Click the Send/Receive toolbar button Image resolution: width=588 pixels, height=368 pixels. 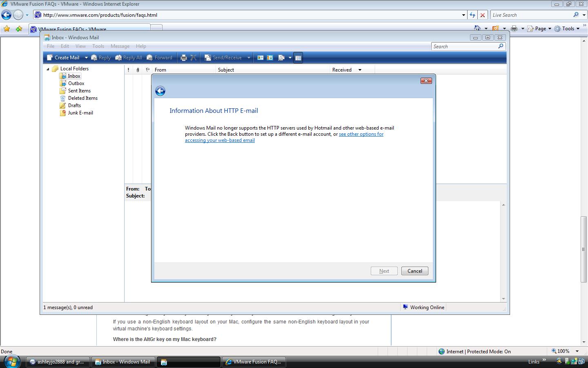click(223, 58)
